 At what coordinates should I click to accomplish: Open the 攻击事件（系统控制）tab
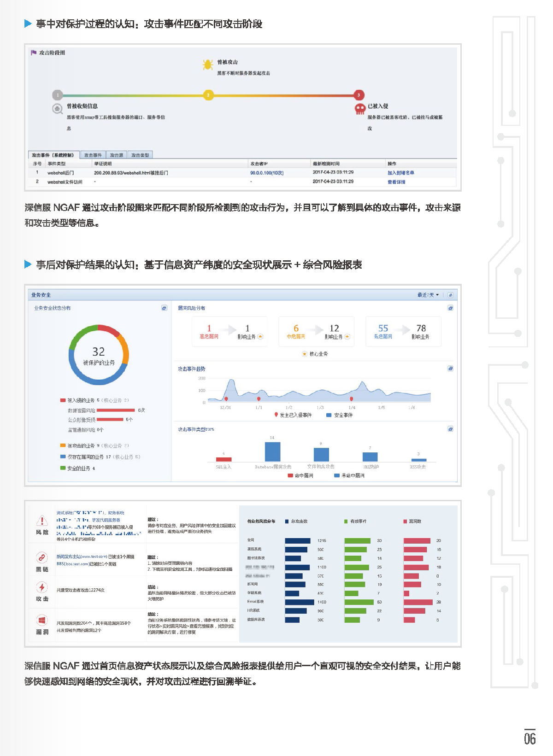click(53, 155)
